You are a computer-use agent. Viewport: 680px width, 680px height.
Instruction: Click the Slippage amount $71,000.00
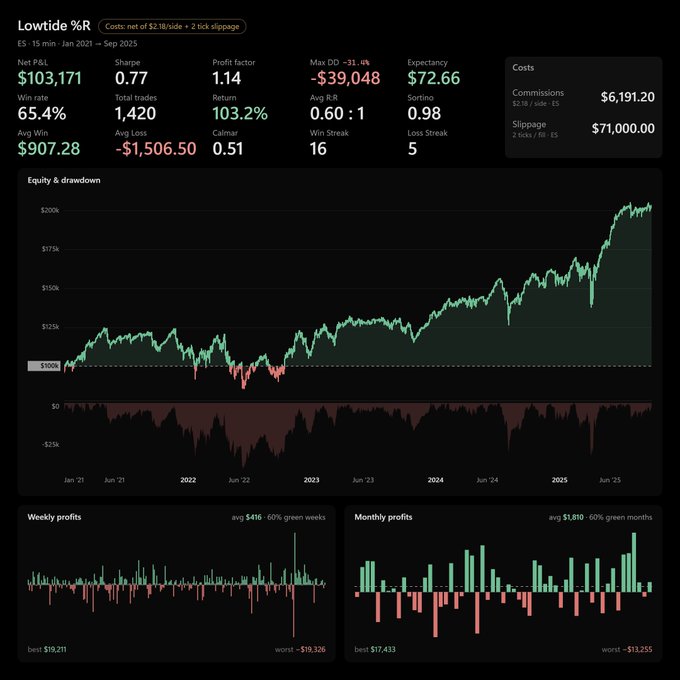tap(623, 128)
